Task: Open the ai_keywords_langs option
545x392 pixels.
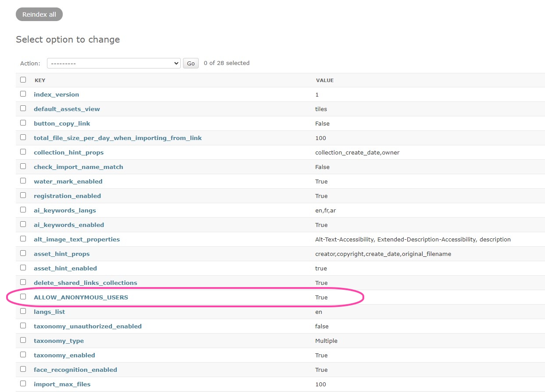Action: [65, 210]
